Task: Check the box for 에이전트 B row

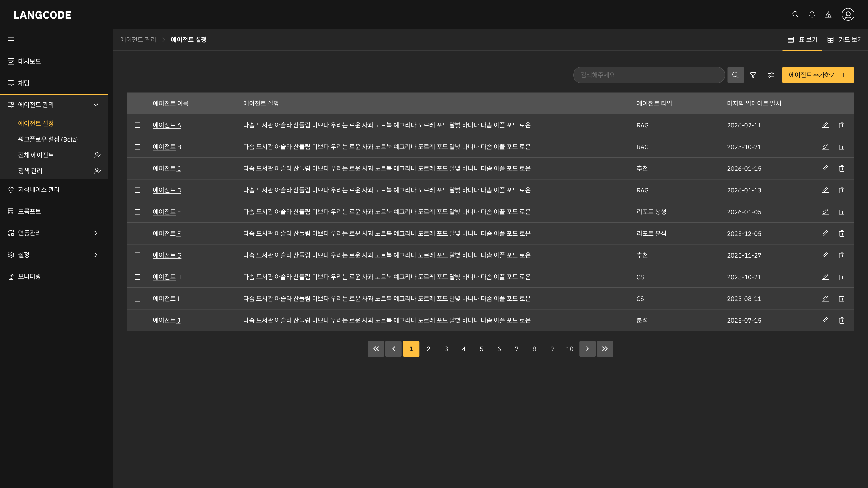Action: [x=137, y=147]
